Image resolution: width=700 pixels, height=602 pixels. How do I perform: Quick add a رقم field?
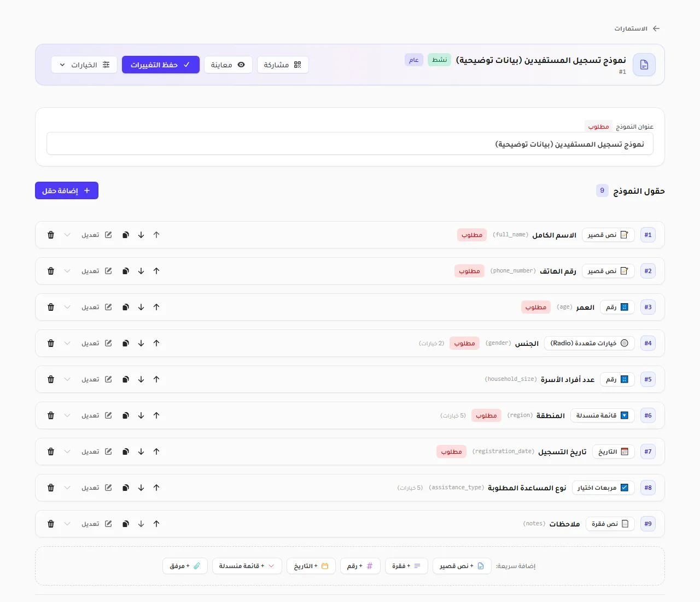tap(360, 566)
